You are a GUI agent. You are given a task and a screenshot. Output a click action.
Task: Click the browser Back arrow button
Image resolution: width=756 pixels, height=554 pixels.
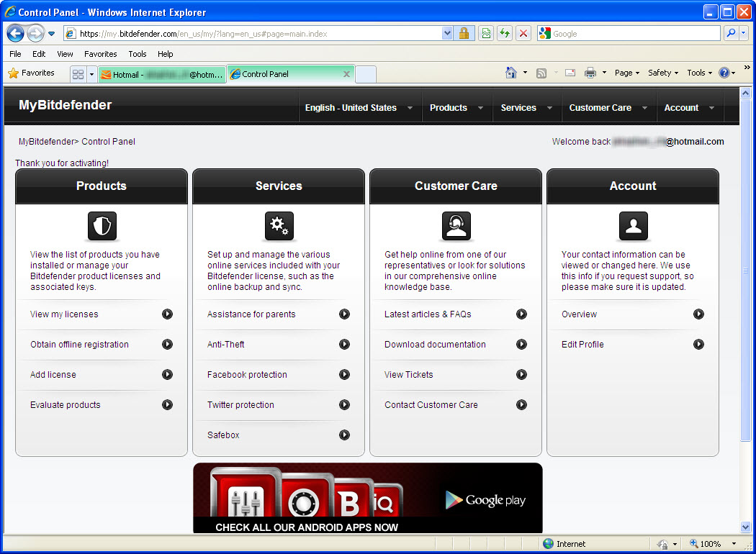[16, 33]
